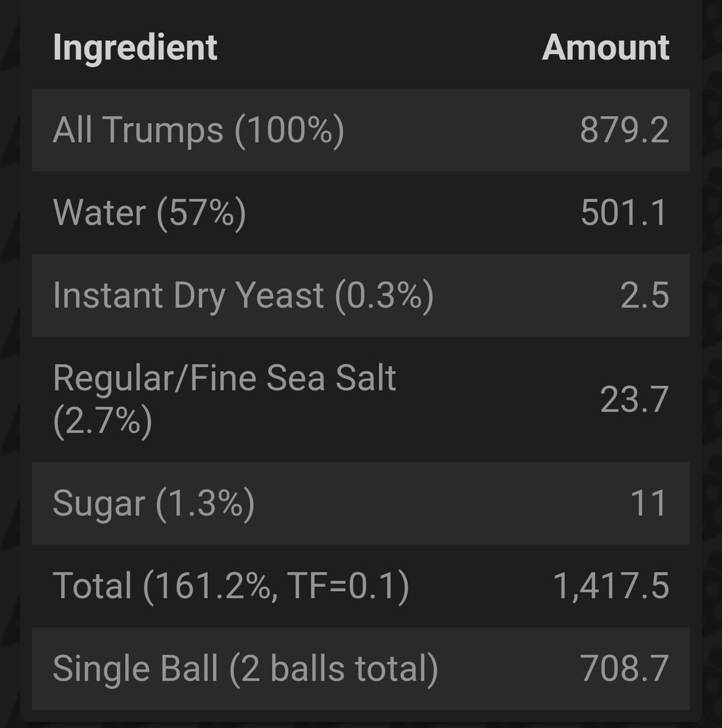This screenshot has width=722, height=728.
Task: Click the sugar amount of 11
Action: click(648, 503)
